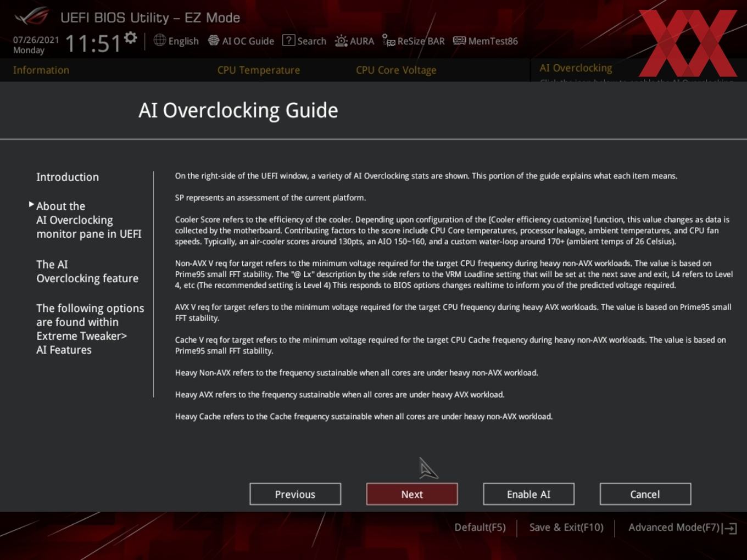Click the line 'On the right-side of the UEFI window'
This screenshot has height=560, width=747.
(x=426, y=176)
